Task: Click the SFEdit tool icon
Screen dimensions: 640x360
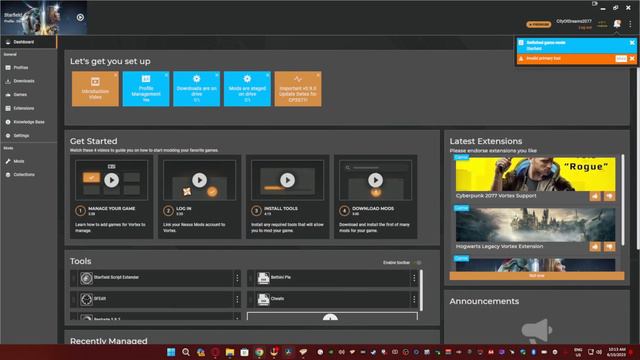Action: click(86, 299)
